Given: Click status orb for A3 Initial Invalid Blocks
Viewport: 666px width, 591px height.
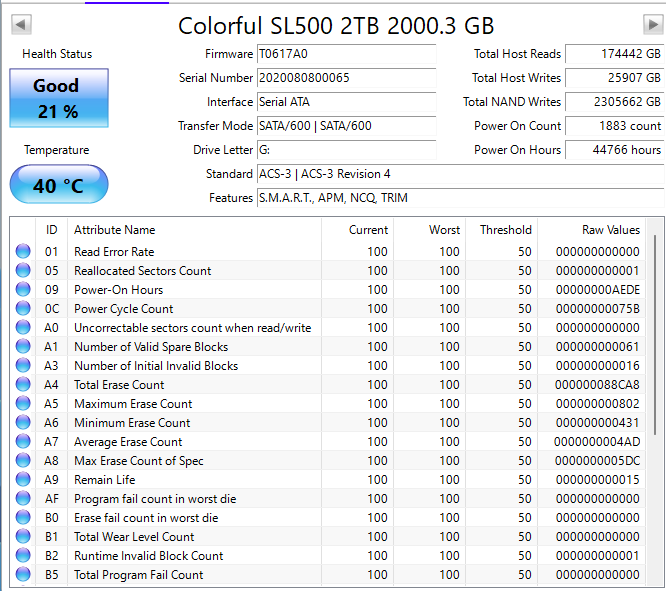Looking at the screenshot, I should tap(23, 365).
